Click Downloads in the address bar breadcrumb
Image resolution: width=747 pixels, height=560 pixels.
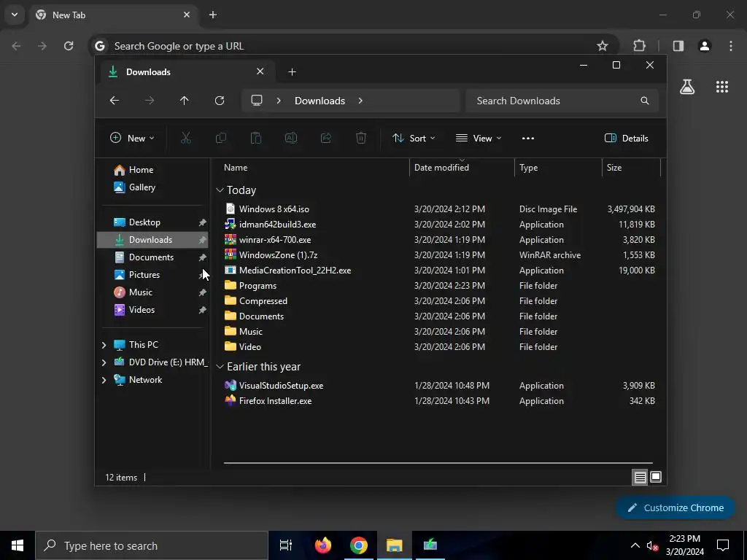click(320, 101)
